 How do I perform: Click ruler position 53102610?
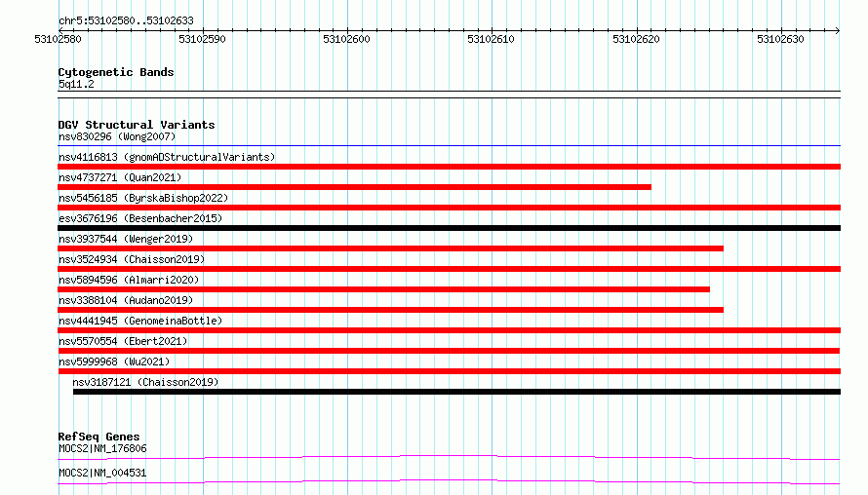tap(491, 39)
